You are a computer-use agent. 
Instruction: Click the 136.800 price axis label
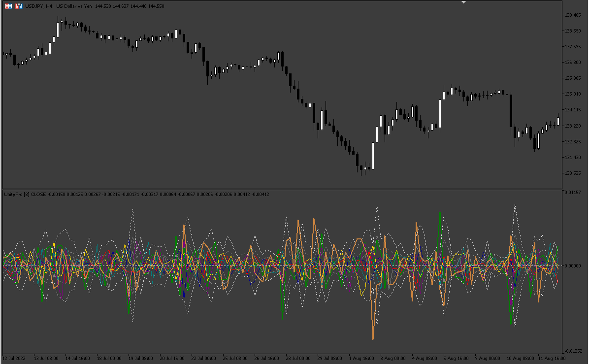(x=573, y=63)
